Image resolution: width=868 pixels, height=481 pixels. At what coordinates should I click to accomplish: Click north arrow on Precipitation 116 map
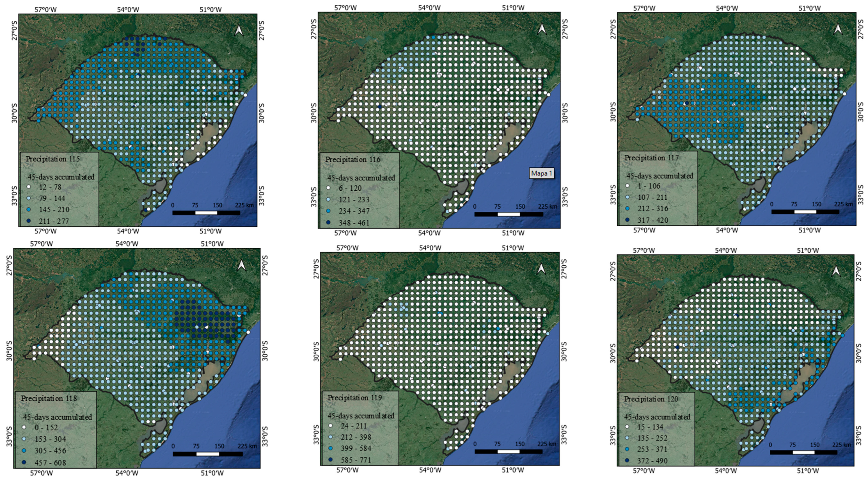542,29
